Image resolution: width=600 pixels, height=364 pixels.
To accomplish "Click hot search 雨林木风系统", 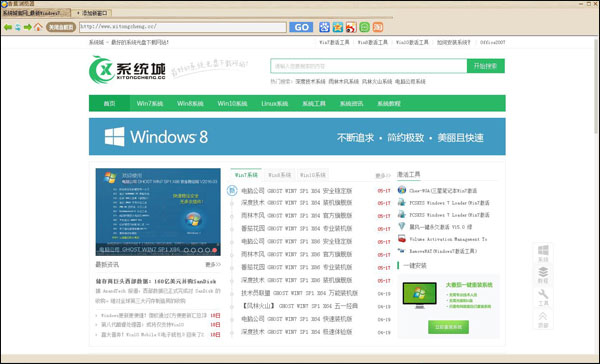I will [344, 82].
